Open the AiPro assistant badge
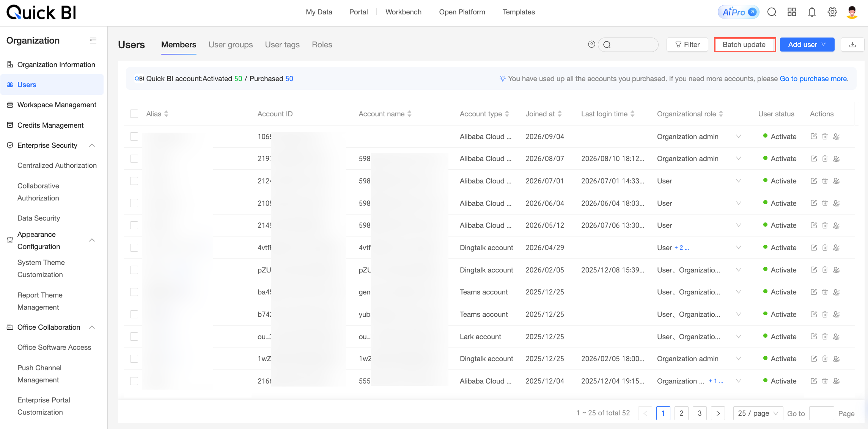Screen dimensions: 868x429 coord(738,12)
